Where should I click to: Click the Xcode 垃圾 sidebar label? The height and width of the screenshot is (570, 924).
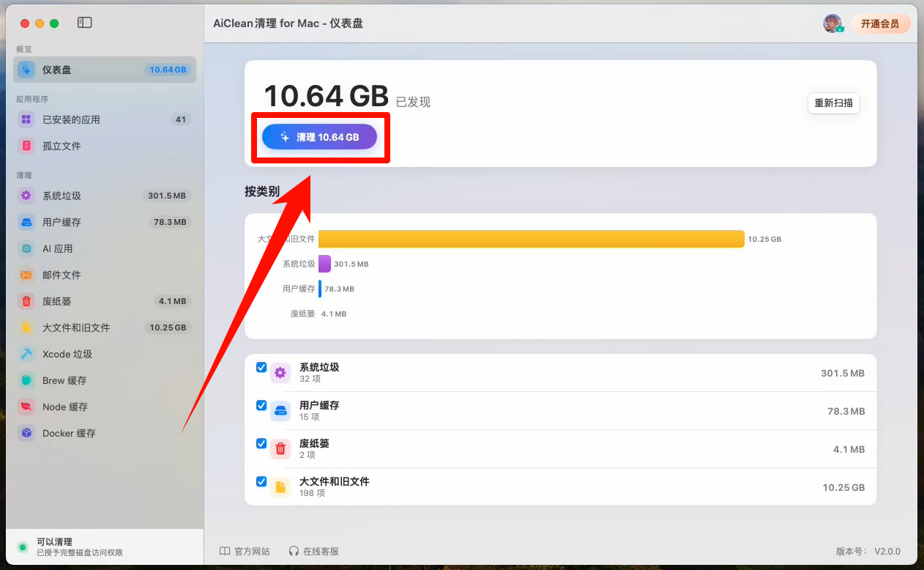pyautogui.click(x=67, y=354)
